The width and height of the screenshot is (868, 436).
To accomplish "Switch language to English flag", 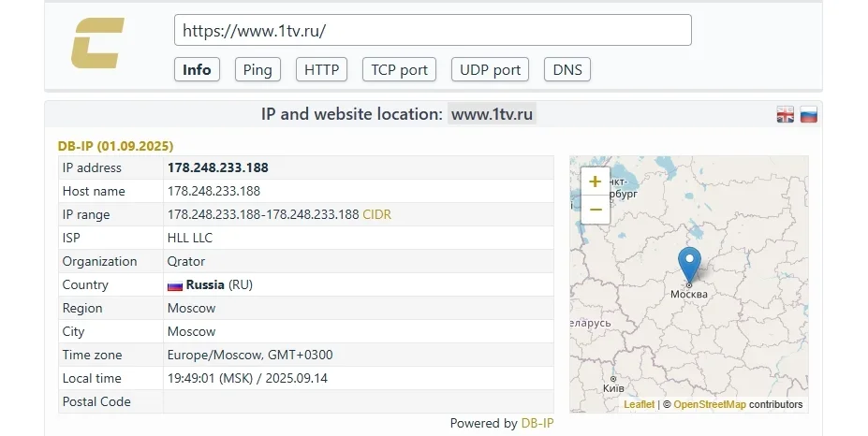I will pos(785,114).
